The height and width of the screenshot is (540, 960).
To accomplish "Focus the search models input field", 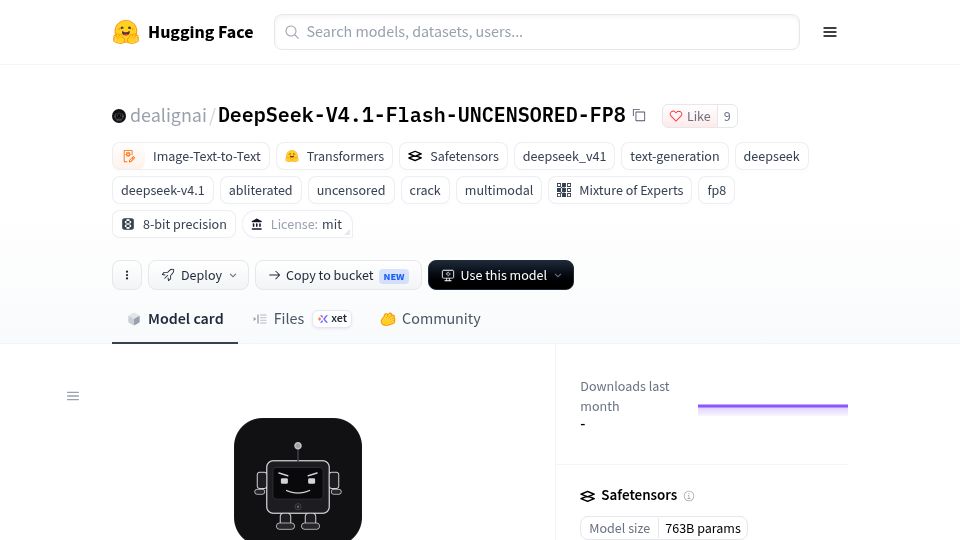I will click(536, 32).
